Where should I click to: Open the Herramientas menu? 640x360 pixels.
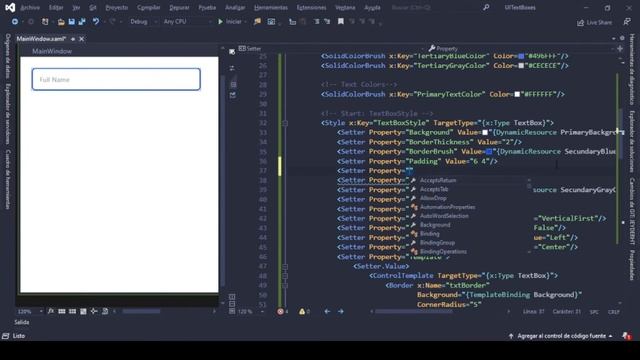(271, 7)
